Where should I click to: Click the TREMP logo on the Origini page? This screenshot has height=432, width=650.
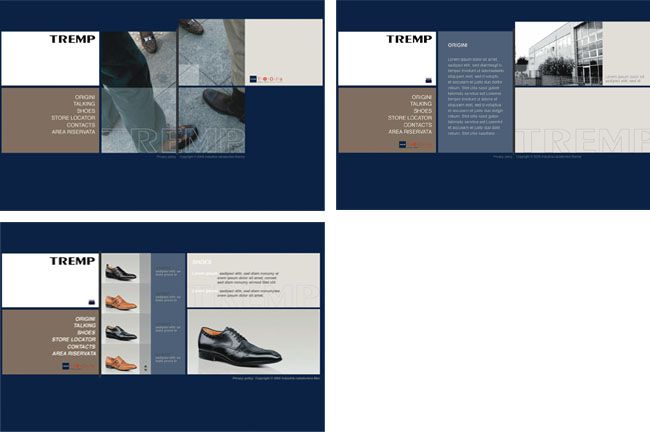pyautogui.click(x=409, y=39)
